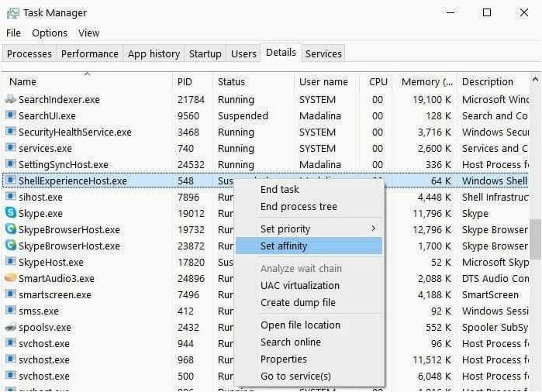The width and height of the screenshot is (542, 392).
Task: Click the SmartAudio3.exe icon
Action: [11, 278]
